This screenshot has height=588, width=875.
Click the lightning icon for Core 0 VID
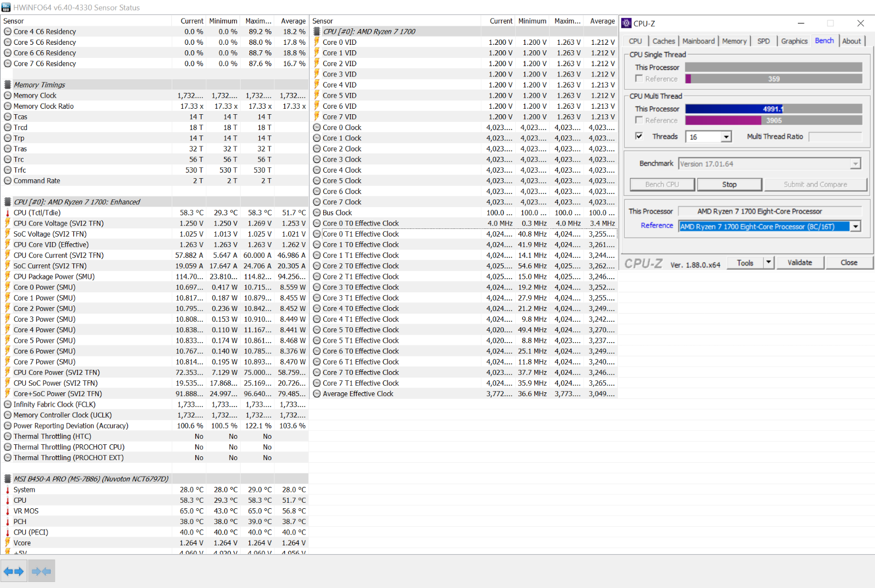[x=317, y=42]
